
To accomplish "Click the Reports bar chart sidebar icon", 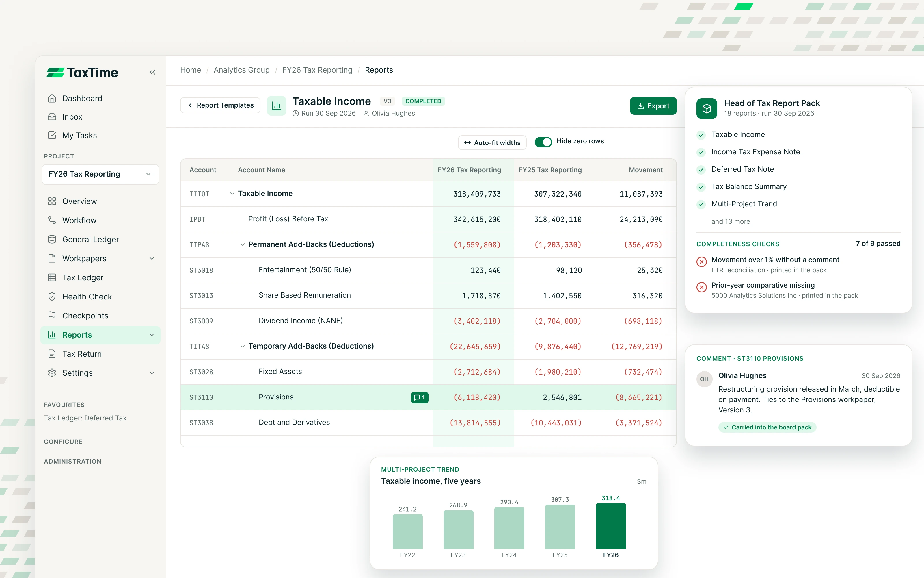I will [x=52, y=334].
